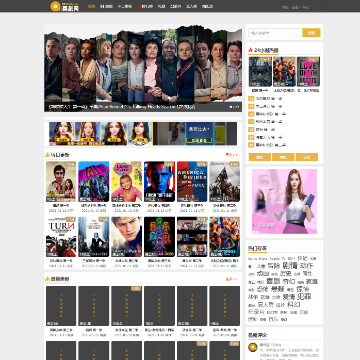Open the 'more' link for today's broadcast section
This screenshot has height=360, width=360.
click(231, 155)
